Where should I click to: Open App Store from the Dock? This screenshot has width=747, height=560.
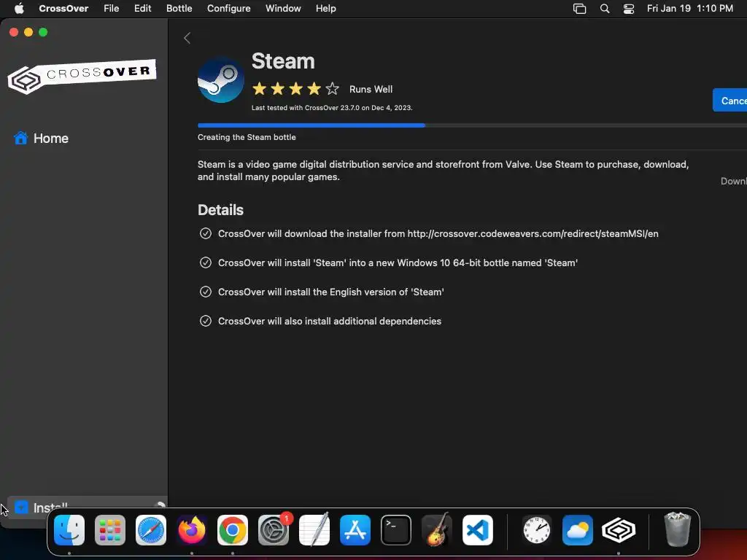pos(355,530)
